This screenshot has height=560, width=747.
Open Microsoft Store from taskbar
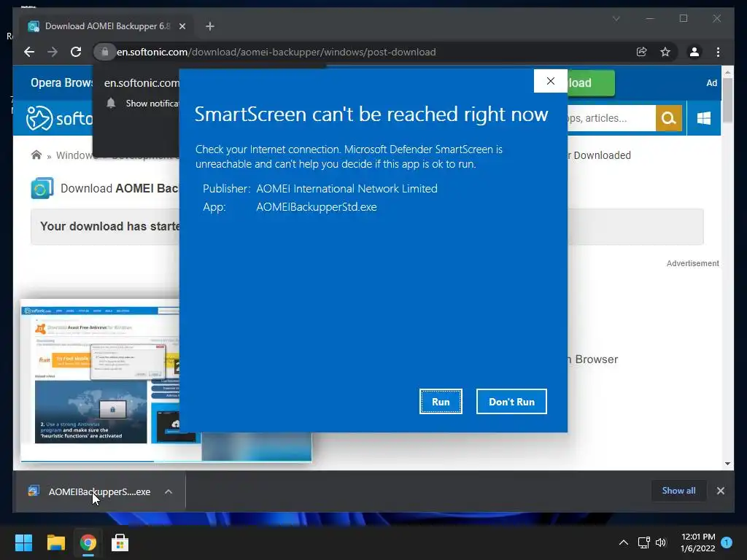(120, 542)
